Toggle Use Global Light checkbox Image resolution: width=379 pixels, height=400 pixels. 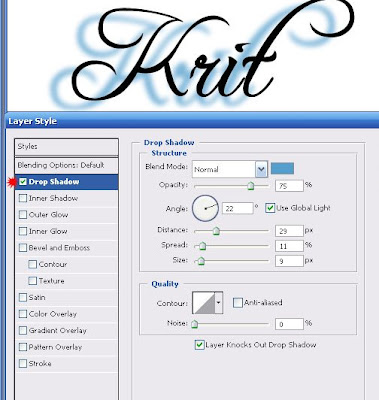(270, 208)
